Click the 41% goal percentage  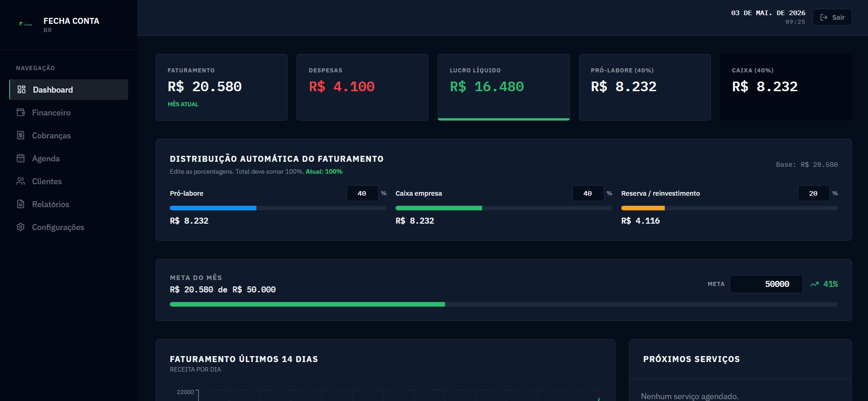pyautogui.click(x=830, y=284)
